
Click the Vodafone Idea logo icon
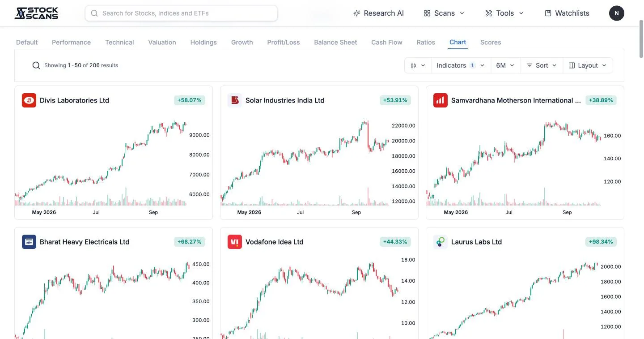point(235,242)
